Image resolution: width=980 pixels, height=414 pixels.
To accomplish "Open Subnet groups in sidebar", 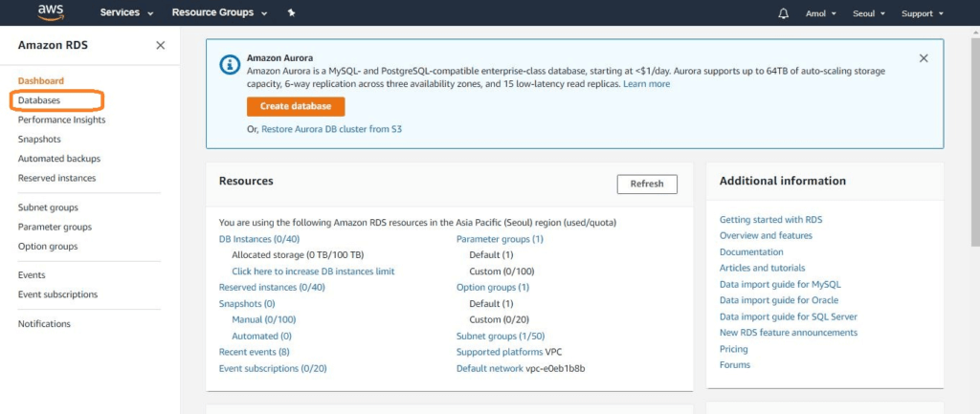I will click(x=48, y=207).
